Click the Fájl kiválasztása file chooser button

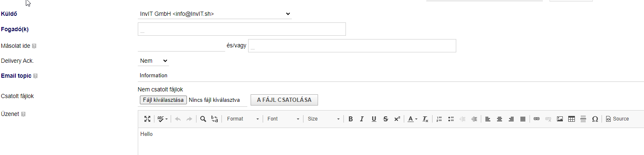coord(163,100)
